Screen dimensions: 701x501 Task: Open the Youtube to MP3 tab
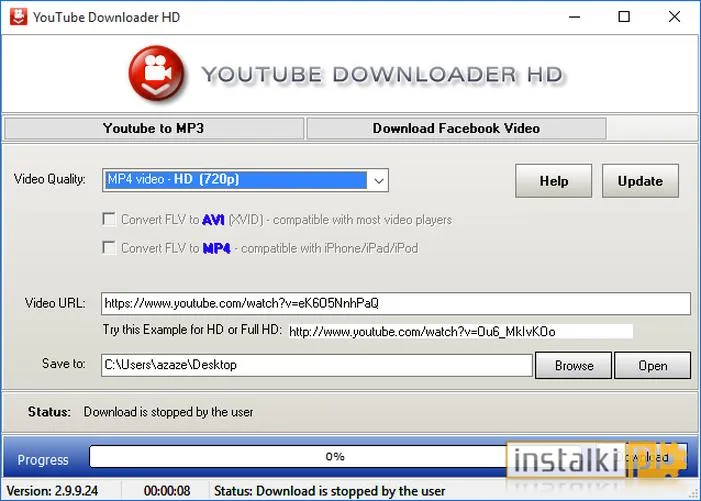coord(153,128)
